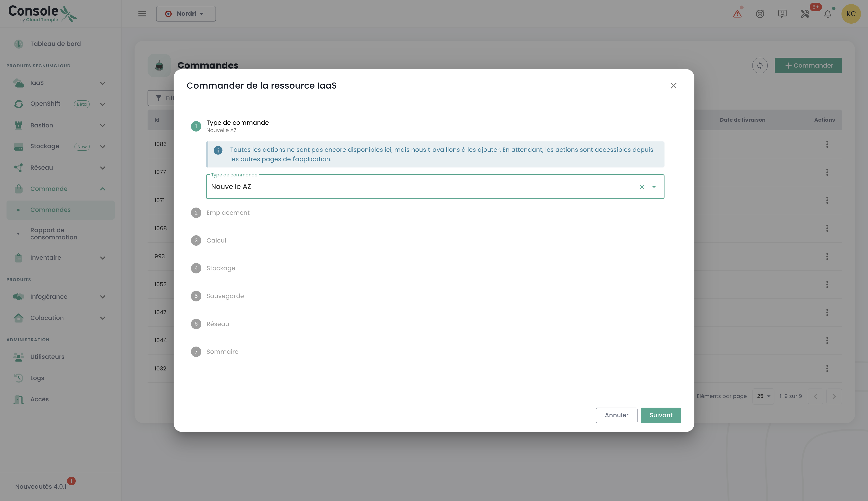Click the Annuler button
868x501 pixels.
616,415
